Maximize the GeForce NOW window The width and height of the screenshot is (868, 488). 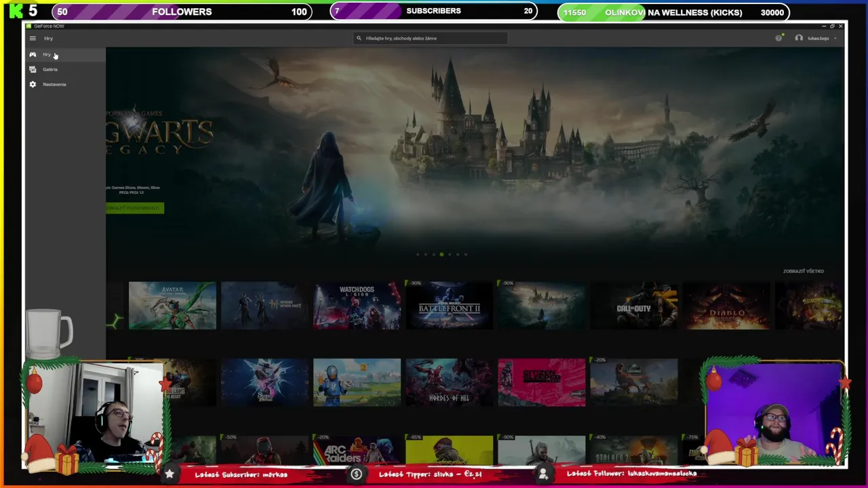832,26
